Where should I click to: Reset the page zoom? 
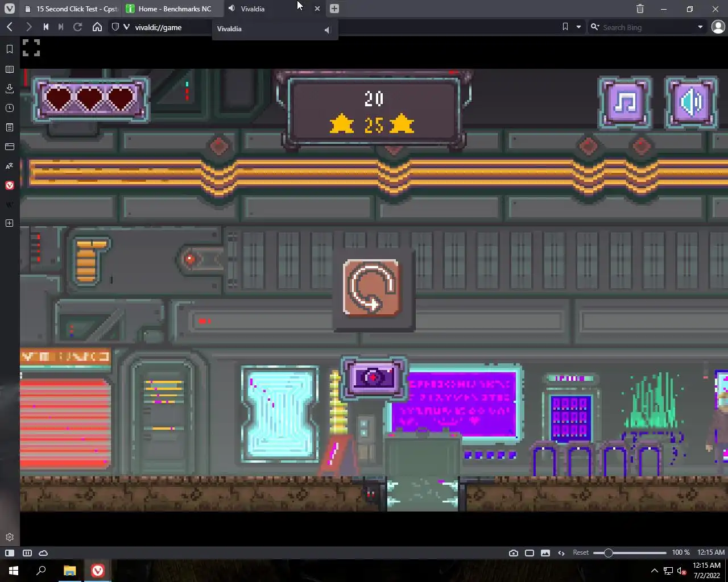(581, 552)
